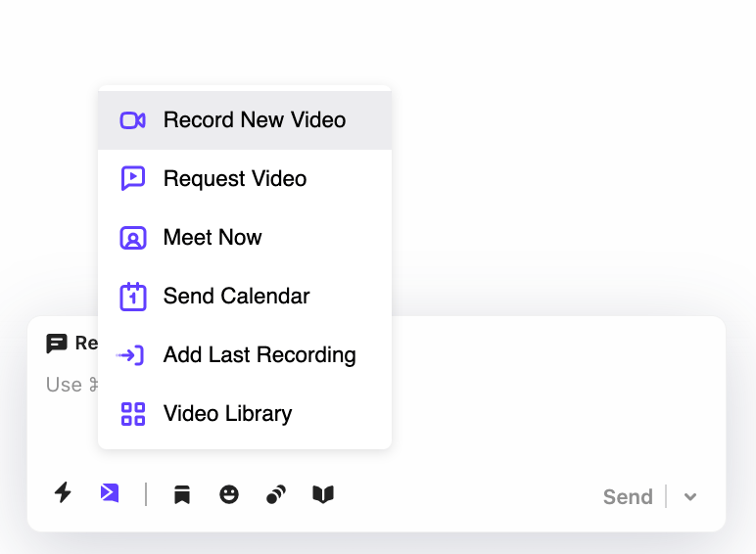Click the grid icon beside Video Library
This screenshot has width=756, height=554.
tap(132, 414)
